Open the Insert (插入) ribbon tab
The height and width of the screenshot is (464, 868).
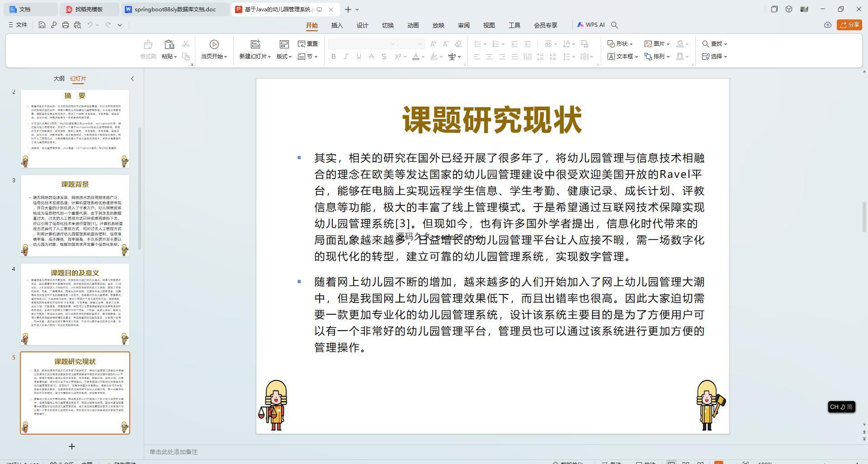337,25
